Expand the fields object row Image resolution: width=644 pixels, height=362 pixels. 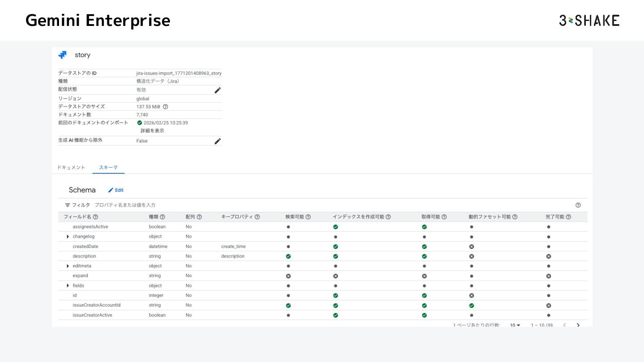[68, 286]
